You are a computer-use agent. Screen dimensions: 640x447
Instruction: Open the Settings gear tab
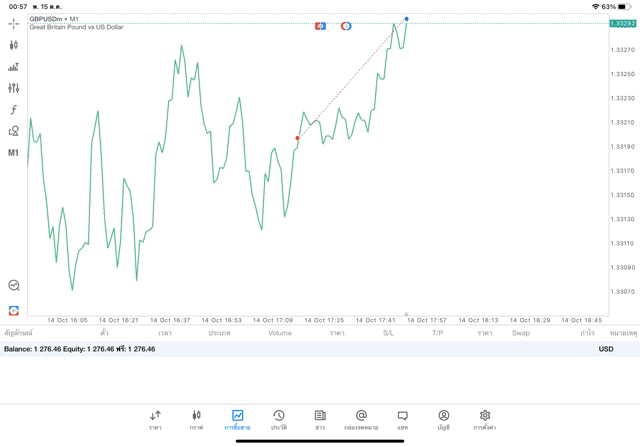[x=484, y=420]
